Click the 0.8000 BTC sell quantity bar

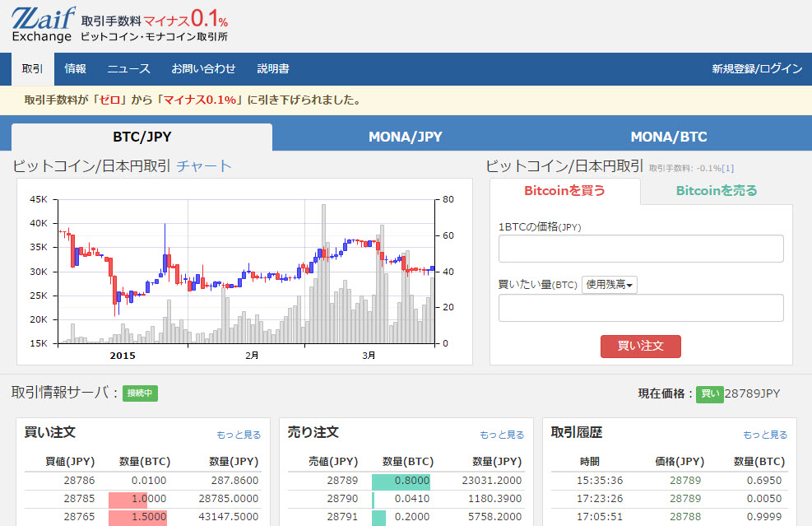point(401,482)
